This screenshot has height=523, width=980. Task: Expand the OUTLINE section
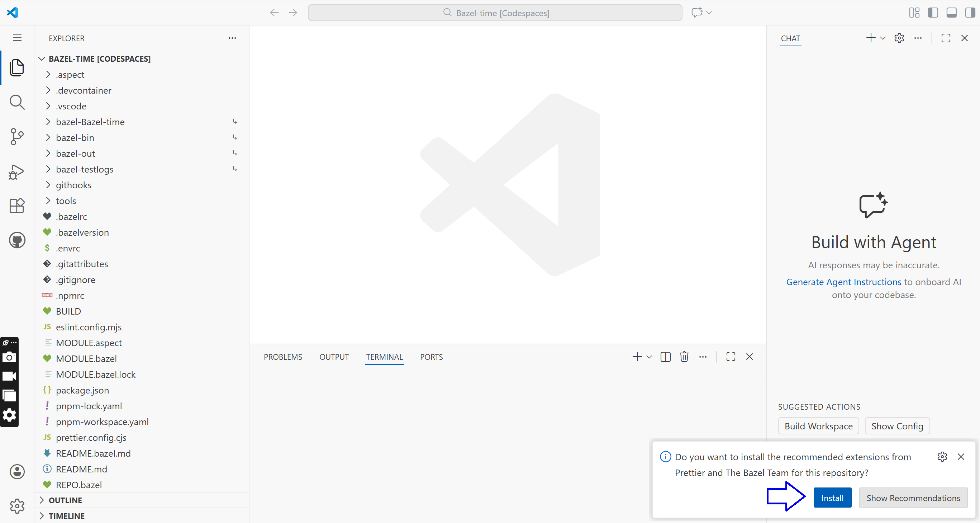coord(141,500)
